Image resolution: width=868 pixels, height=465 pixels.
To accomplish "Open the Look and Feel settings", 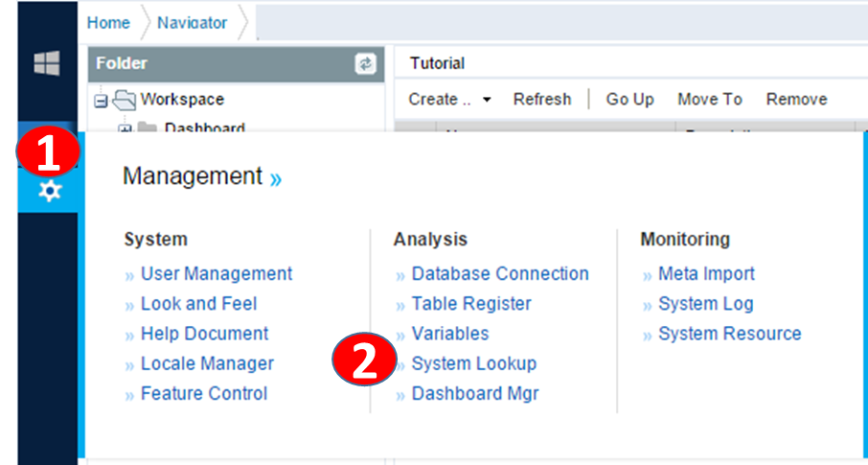I will click(x=198, y=304).
